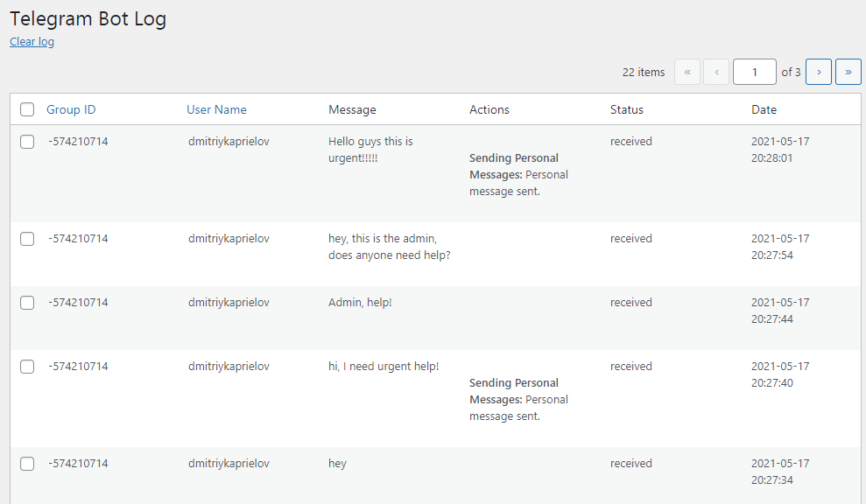Screen dimensions: 866x504
Task: Sort by the User Name column
Action: (x=216, y=109)
